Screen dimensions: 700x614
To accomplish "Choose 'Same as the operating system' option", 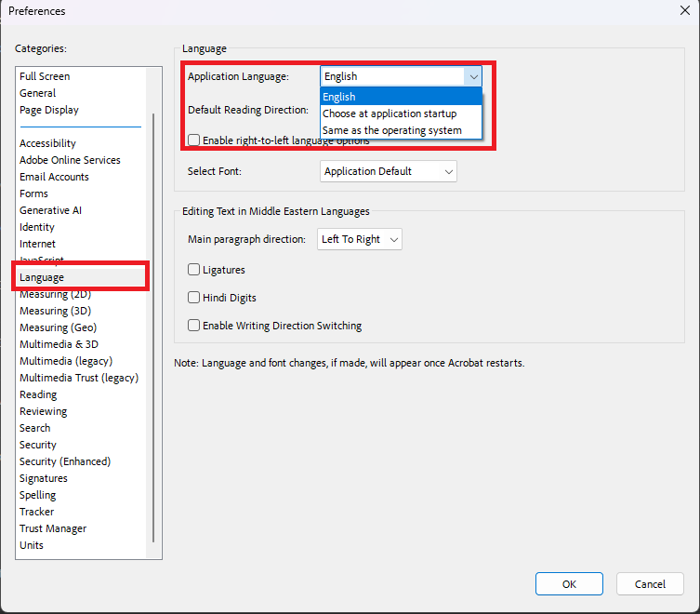I will 391,130.
